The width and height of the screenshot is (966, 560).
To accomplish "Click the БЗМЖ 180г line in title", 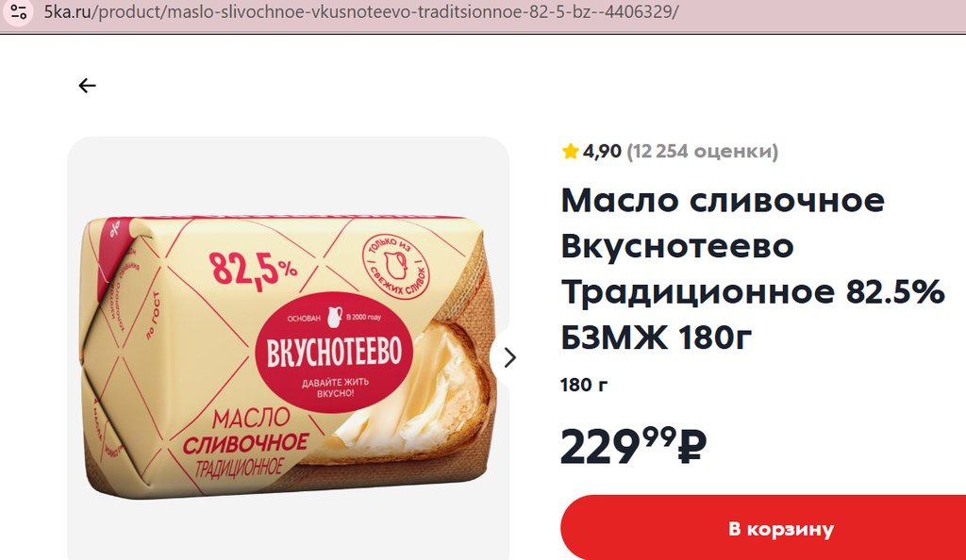I will click(657, 338).
